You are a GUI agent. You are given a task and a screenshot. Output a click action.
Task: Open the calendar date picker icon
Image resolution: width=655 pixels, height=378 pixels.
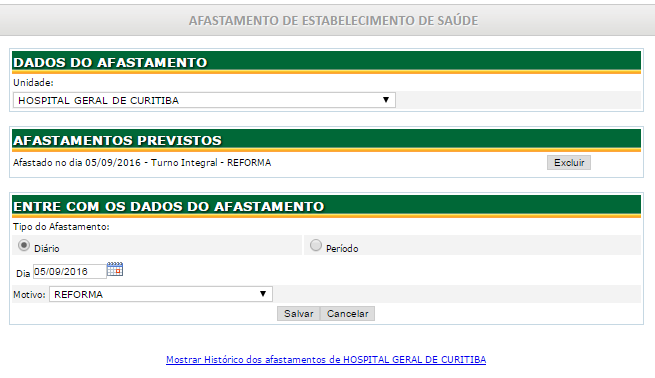115,269
